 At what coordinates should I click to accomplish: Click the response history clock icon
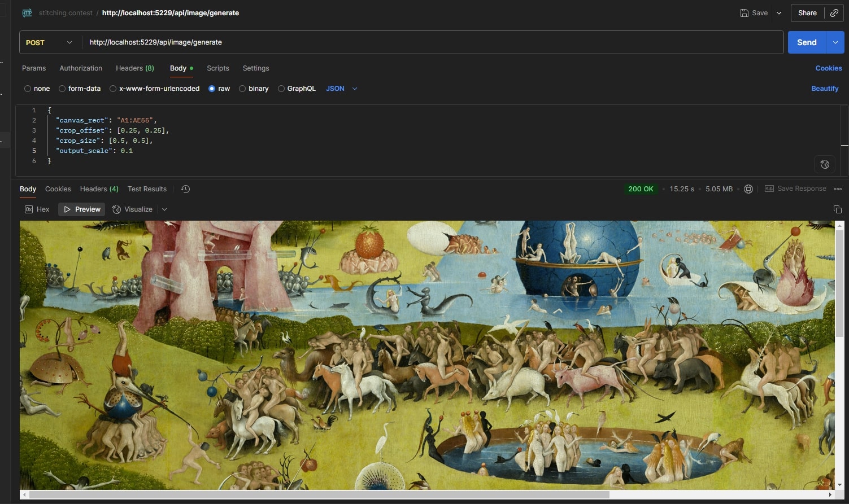[x=185, y=189]
